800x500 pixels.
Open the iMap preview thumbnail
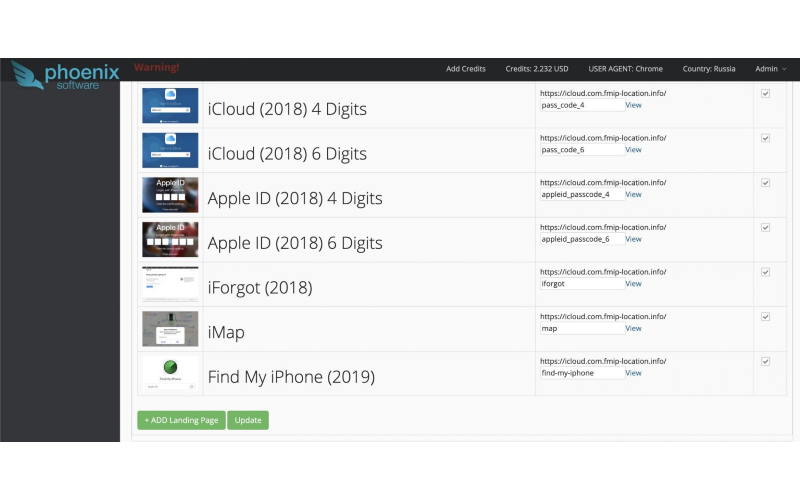tap(170, 329)
